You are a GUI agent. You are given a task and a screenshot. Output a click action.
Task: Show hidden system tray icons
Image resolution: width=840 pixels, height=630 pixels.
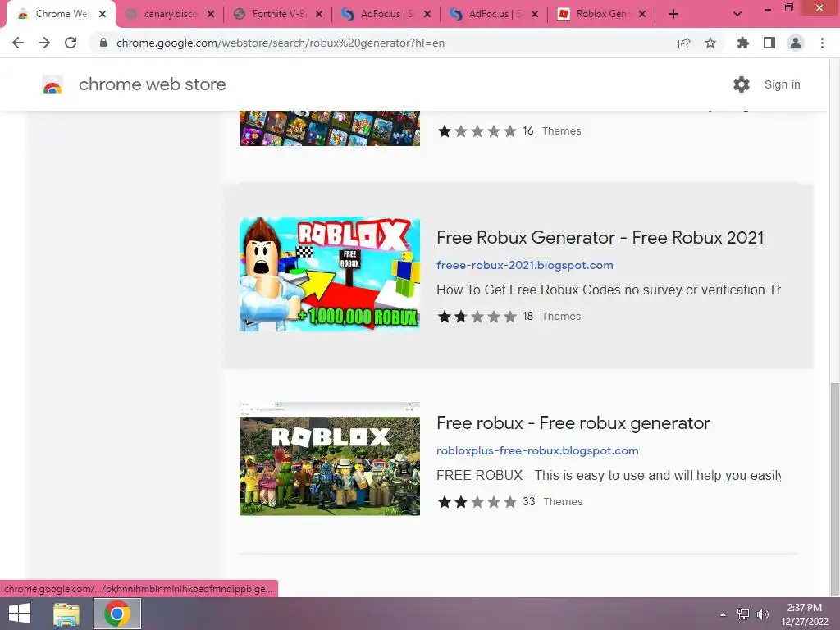724,614
